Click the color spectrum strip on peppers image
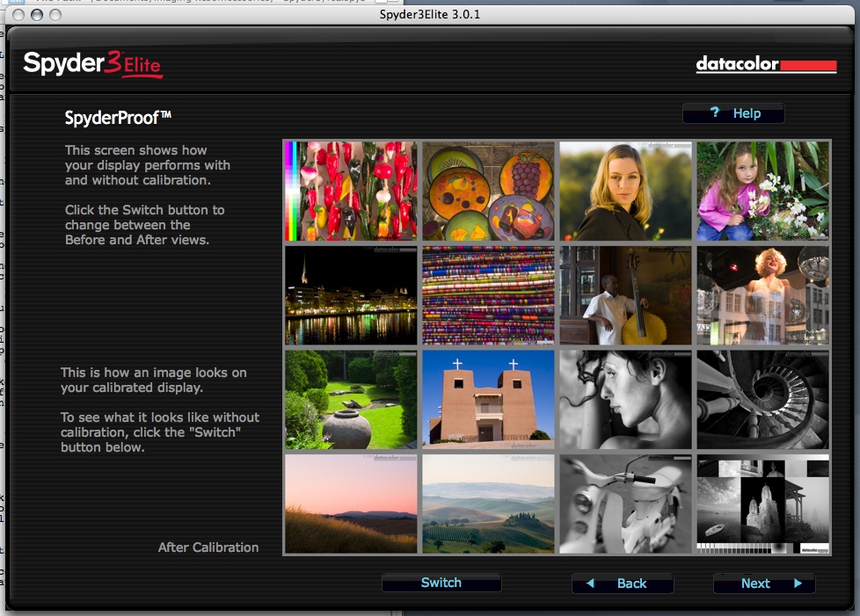Screen dimensions: 860x616 (x=289, y=191)
